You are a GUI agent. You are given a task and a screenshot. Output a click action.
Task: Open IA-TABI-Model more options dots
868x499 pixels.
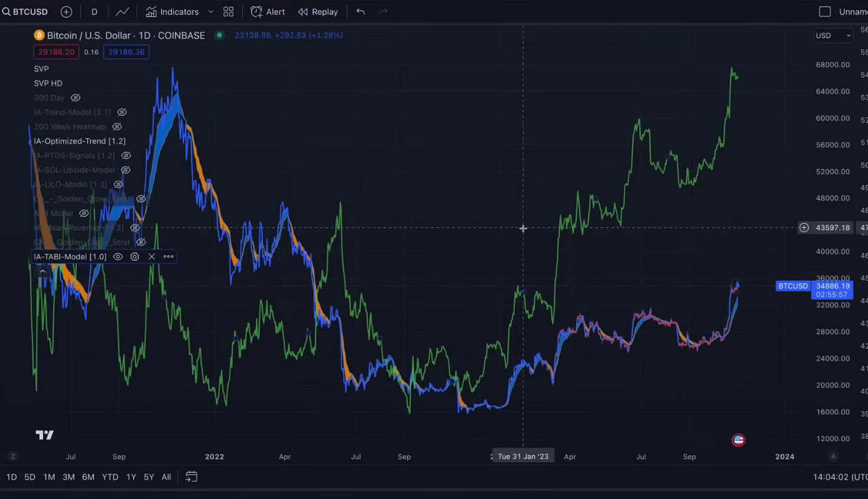(x=169, y=256)
